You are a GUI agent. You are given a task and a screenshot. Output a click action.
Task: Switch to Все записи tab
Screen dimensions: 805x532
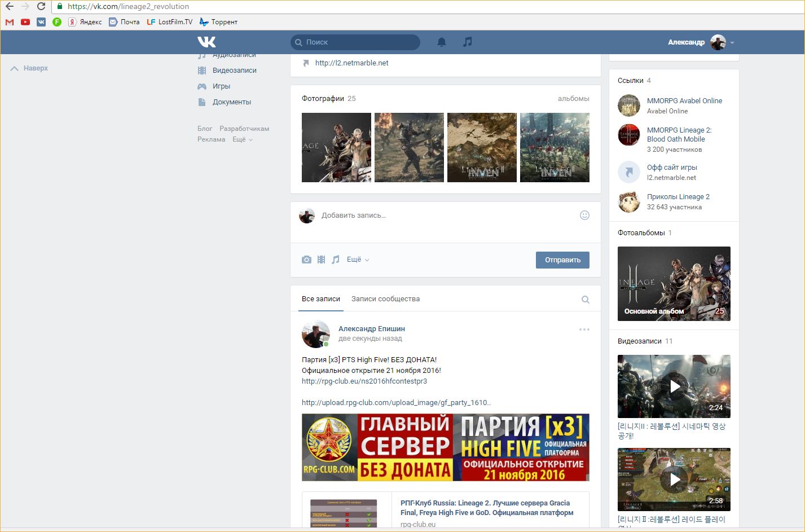point(321,299)
